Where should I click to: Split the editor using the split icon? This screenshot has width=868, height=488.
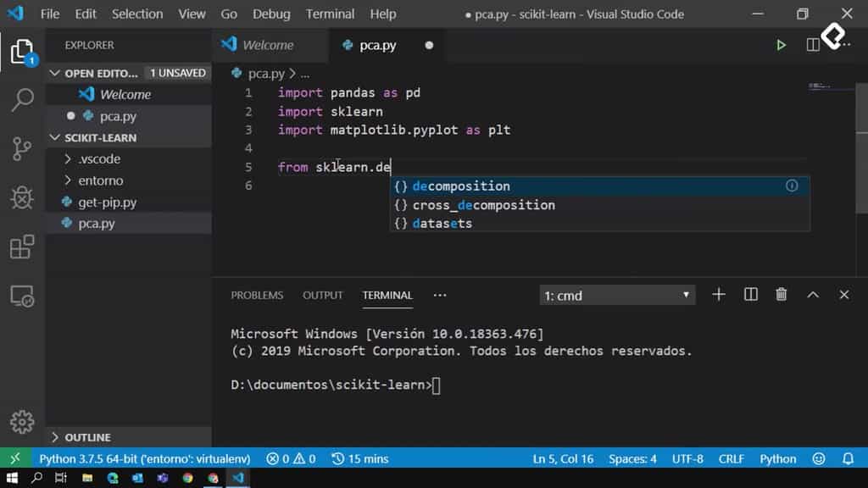point(812,45)
